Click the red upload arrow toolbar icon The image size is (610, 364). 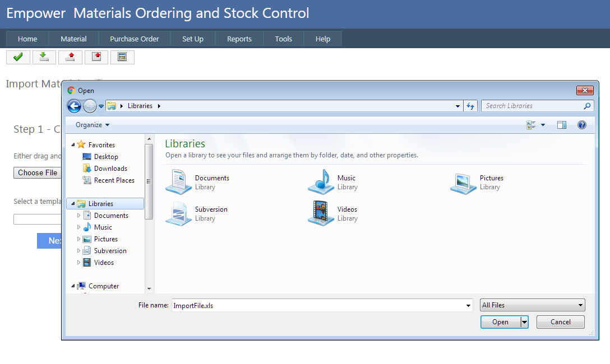click(70, 57)
